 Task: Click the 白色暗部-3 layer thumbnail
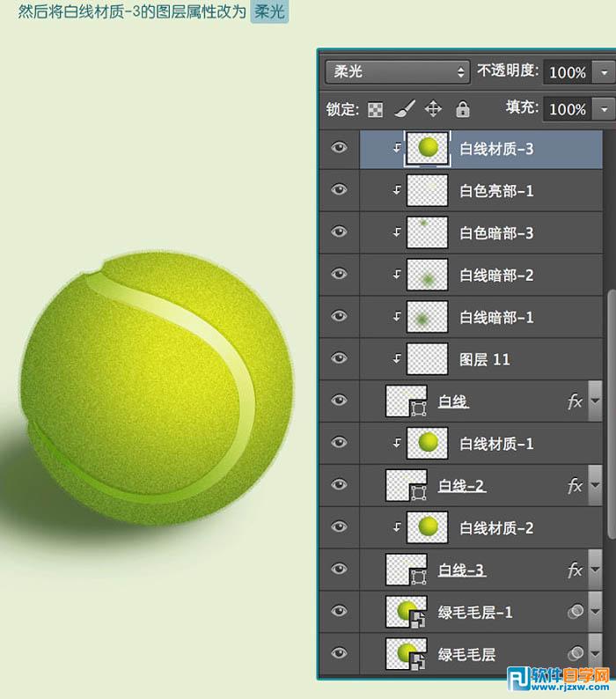(428, 232)
